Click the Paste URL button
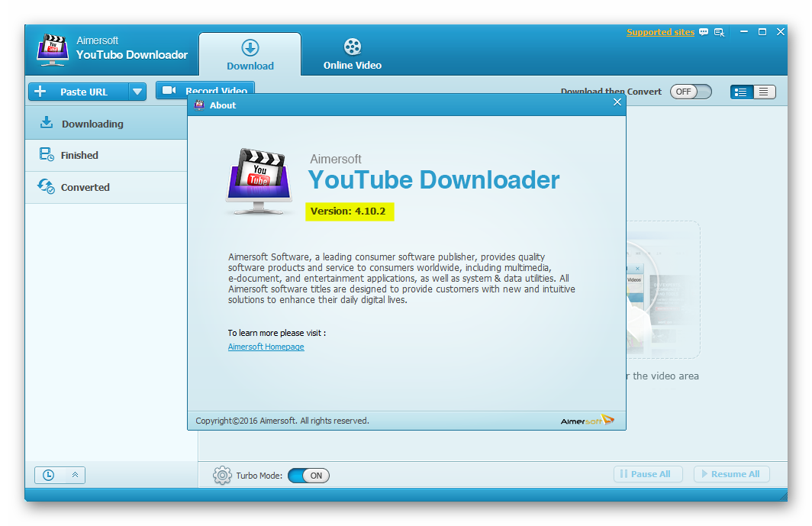 [x=79, y=92]
